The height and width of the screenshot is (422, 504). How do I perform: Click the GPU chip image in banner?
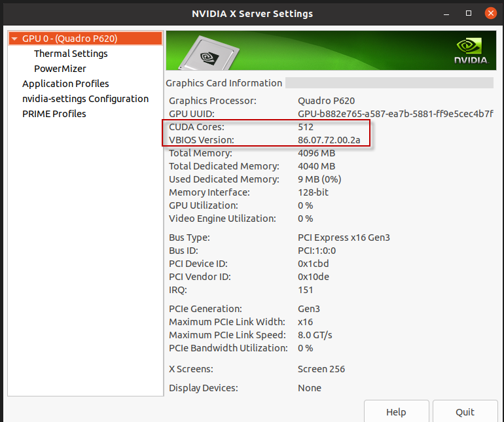209,54
